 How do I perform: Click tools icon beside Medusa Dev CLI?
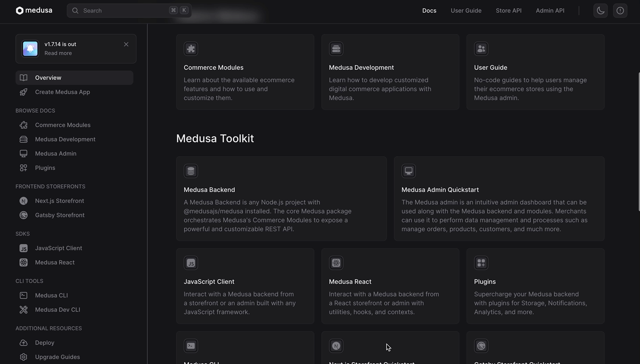[24, 310]
